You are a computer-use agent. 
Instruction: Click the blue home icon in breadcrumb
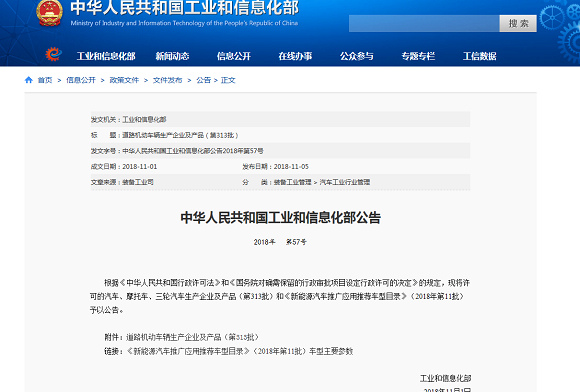pos(29,80)
